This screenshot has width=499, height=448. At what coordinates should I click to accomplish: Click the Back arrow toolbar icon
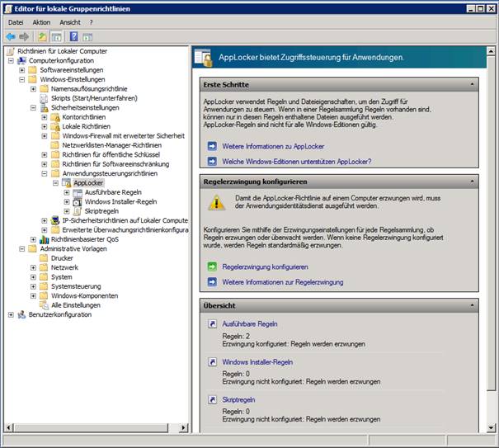pos(11,36)
